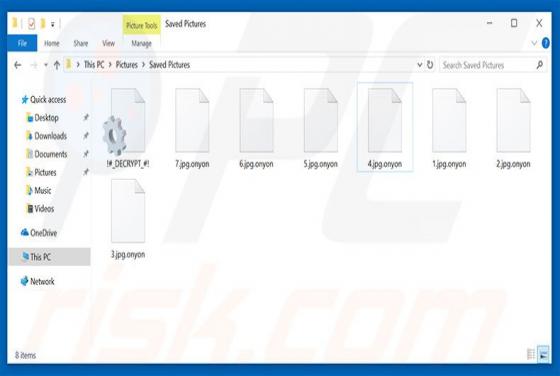Open the Share ribbon tab
Viewport: 560px width, 376px height.
click(x=81, y=43)
